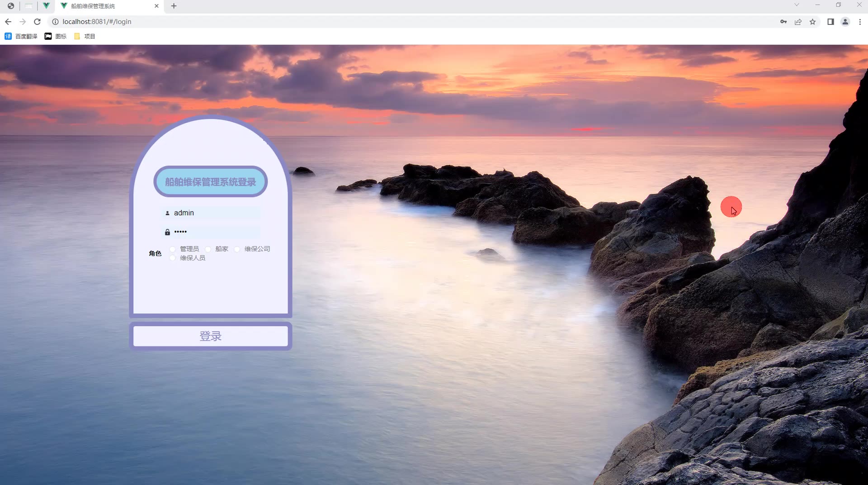Open browser side panel icon
The image size is (868, 485).
830,22
